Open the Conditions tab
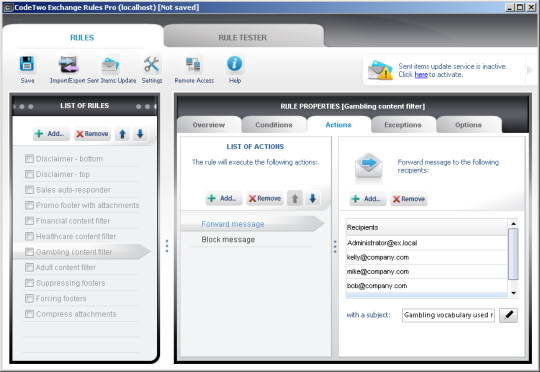Viewport: 540px width, 372px height. click(x=274, y=125)
